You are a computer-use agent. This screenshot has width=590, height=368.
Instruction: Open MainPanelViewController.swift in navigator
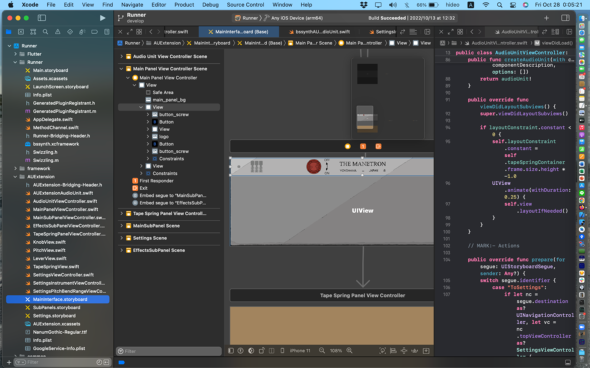65,210
